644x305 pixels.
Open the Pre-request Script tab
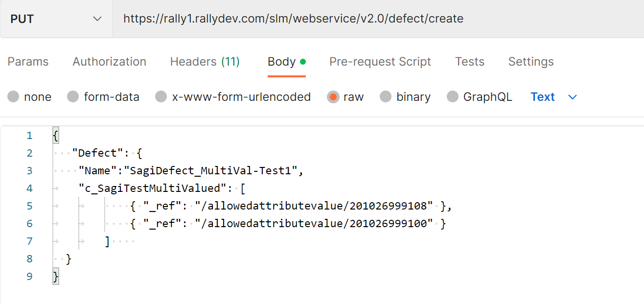pos(380,62)
